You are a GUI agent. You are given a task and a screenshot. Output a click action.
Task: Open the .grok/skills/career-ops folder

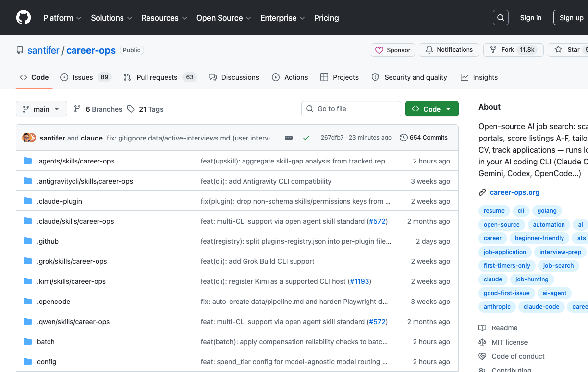tap(72, 261)
